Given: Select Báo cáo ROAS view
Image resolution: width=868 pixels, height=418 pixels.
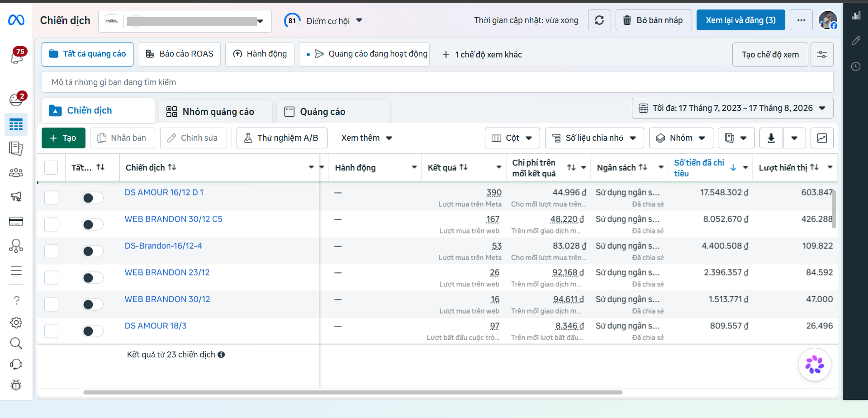Looking at the screenshot, I should click(179, 54).
